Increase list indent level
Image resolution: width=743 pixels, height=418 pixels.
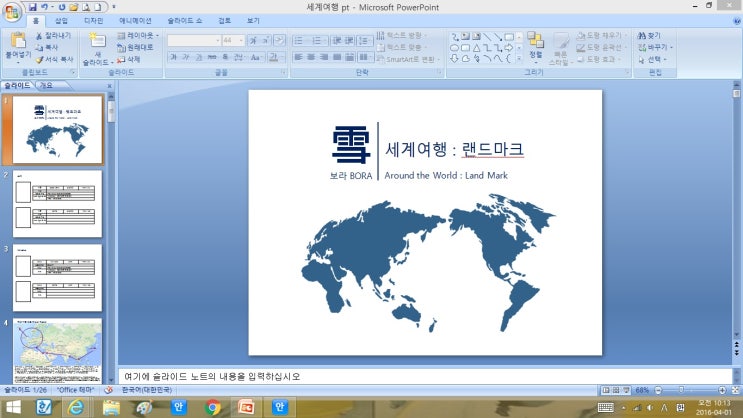coord(349,40)
